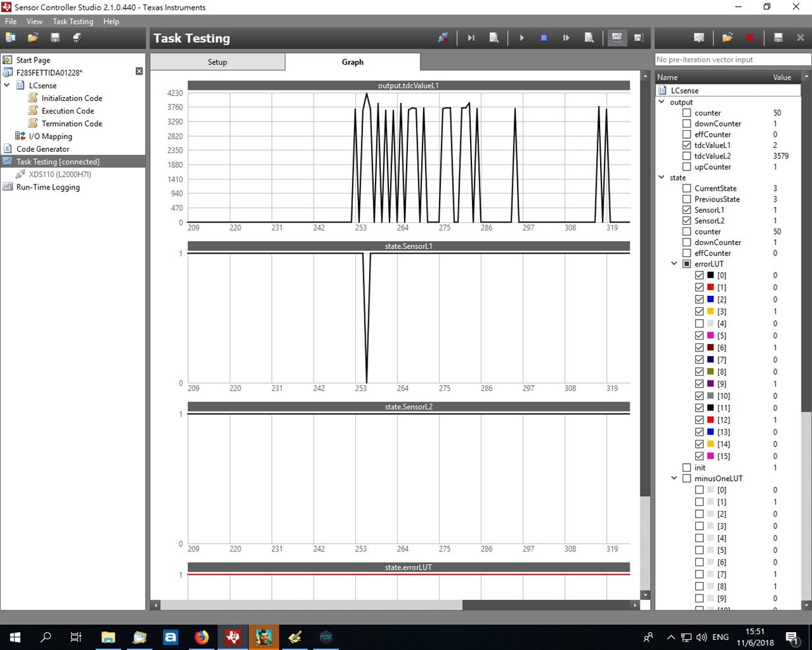
Task: Click the open vector file folder icon
Action: click(x=727, y=38)
